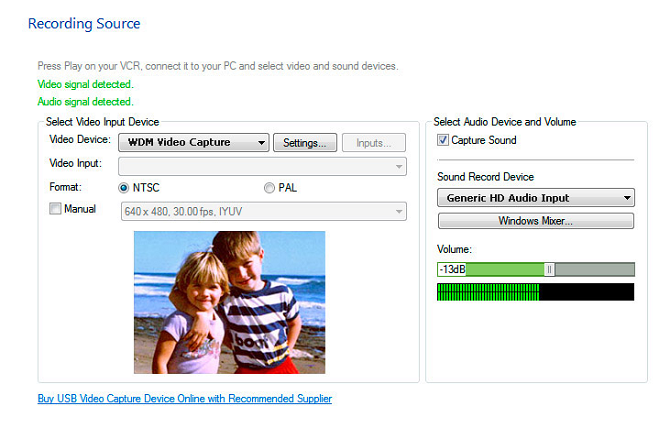
Task: Open the WDM Video Capture device dropdown
Action: pyautogui.click(x=193, y=143)
